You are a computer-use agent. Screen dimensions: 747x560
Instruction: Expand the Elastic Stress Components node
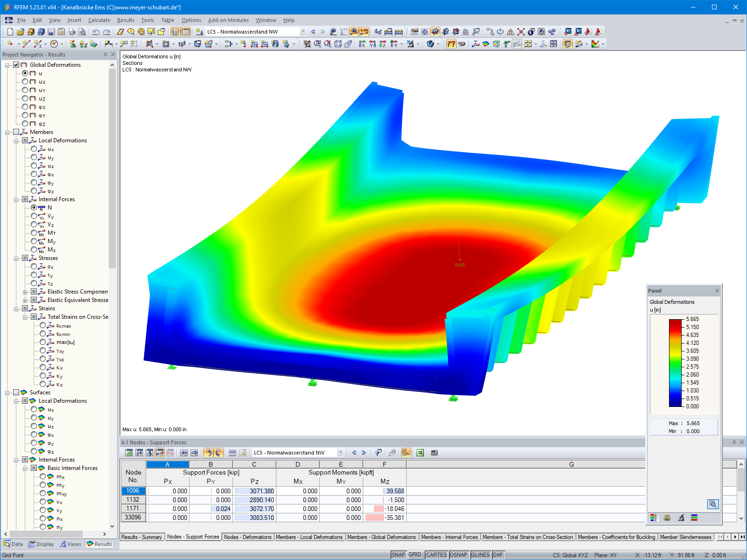point(26,292)
